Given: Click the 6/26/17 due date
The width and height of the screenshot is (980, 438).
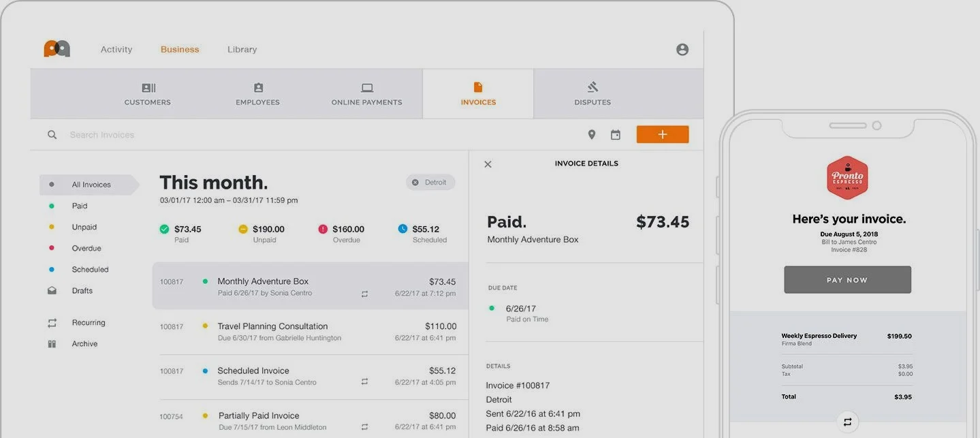Looking at the screenshot, I should 521,309.
